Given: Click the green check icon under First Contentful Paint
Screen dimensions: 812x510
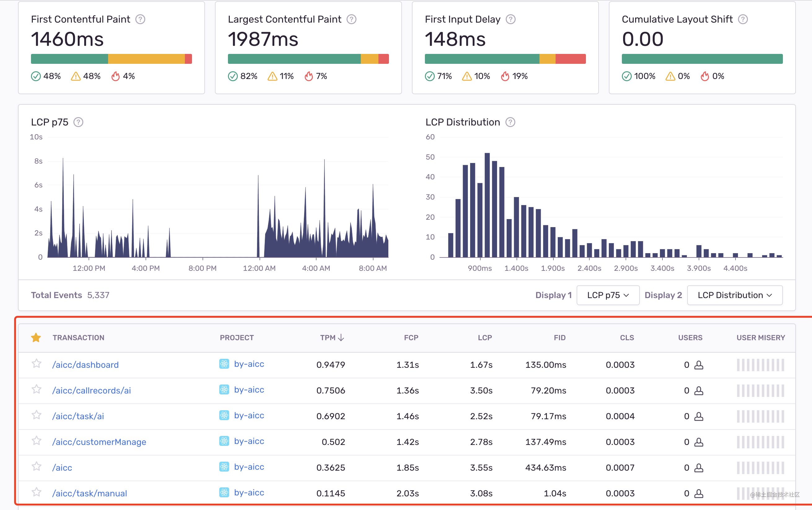Looking at the screenshot, I should pos(36,77).
